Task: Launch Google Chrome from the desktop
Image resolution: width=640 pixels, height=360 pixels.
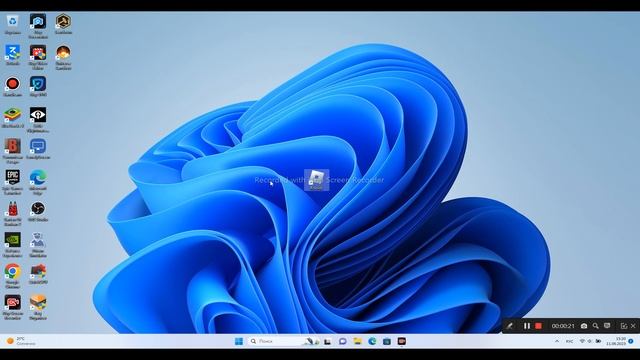Action: (x=13, y=276)
